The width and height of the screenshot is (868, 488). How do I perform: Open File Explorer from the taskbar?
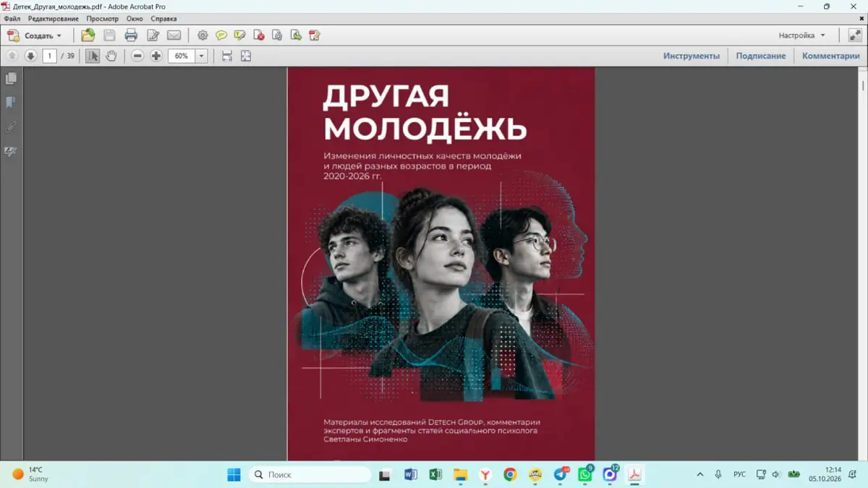[x=460, y=474]
